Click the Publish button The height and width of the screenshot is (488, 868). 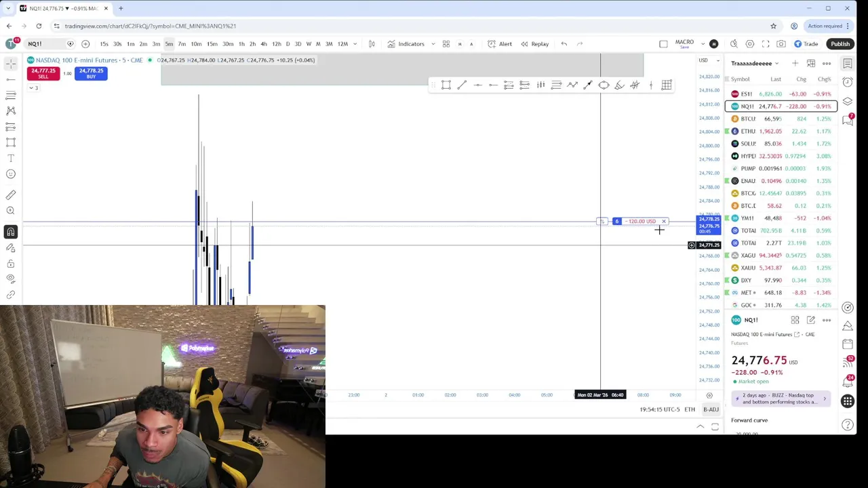coord(840,44)
